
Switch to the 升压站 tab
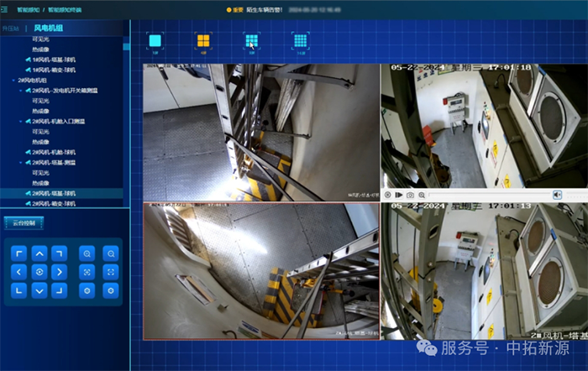coord(10,29)
